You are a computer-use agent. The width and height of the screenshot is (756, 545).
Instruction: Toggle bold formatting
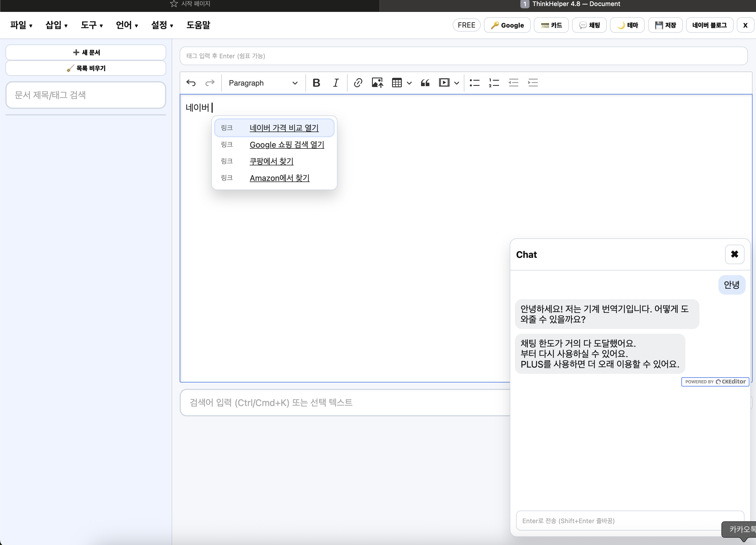tap(316, 83)
